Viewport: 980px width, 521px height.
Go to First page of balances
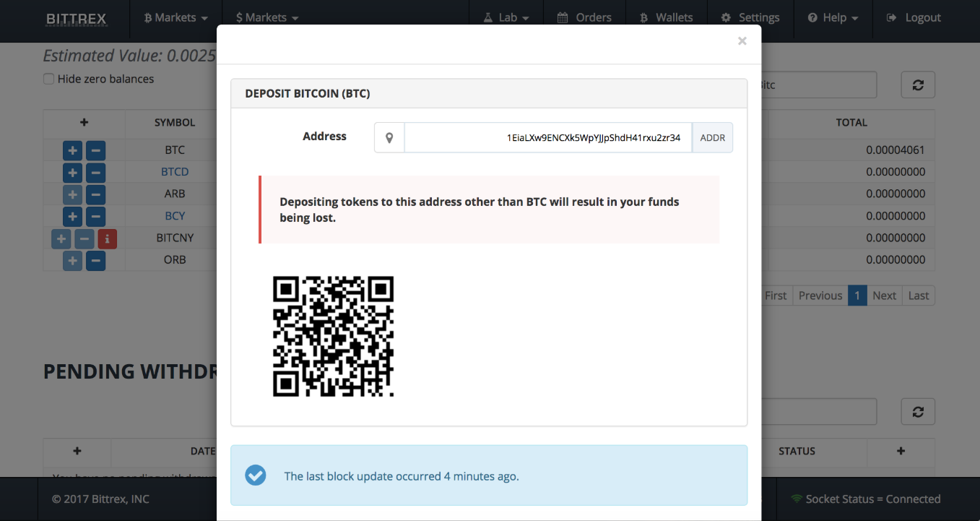point(776,296)
